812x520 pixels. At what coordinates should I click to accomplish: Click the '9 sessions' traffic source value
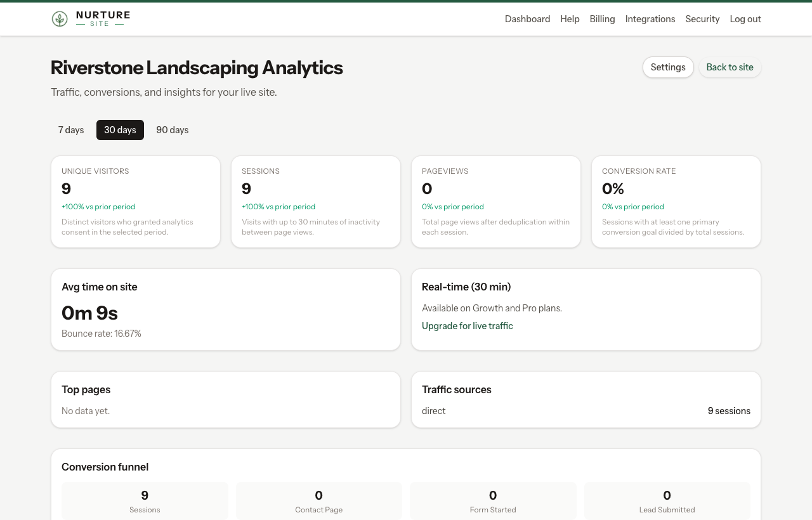point(729,411)
